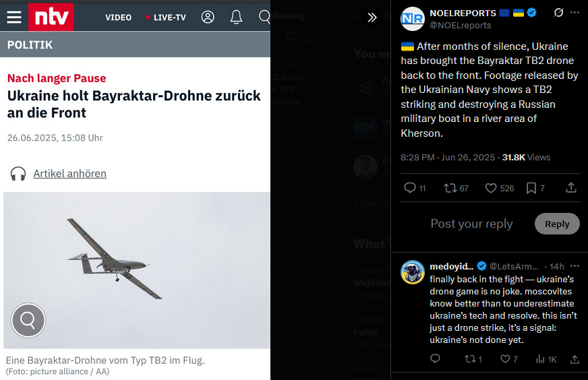
Task: Like medoyid comment (7)
Action: click(509, 359)
